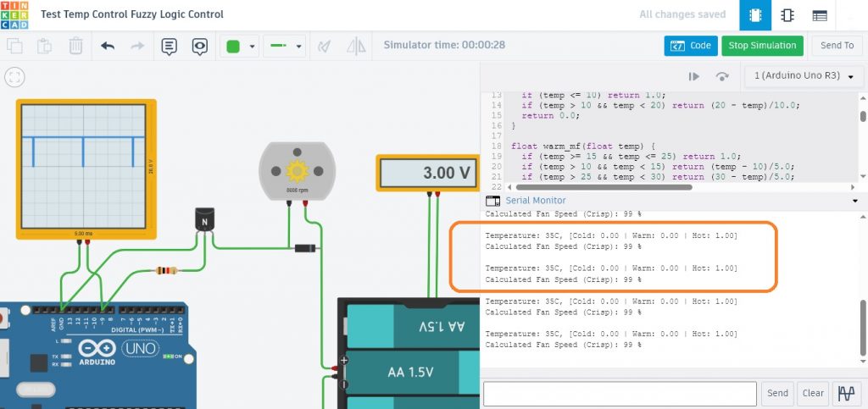Click the Delete trash icon

click(x=75, y=46)
